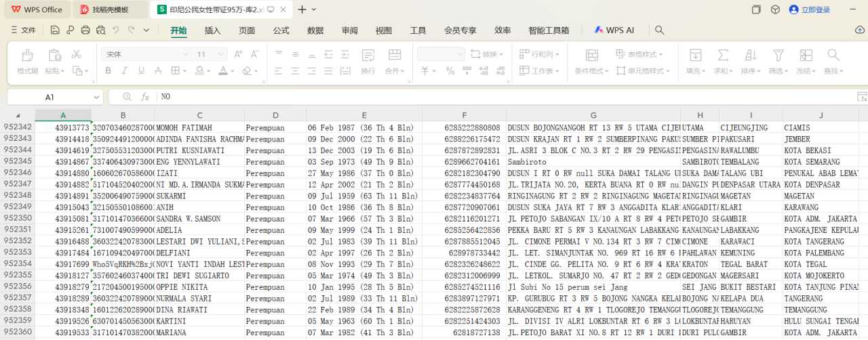
Task: Open the Smart Toolbox (智能工具箱) tab
Action: point(549,30)
